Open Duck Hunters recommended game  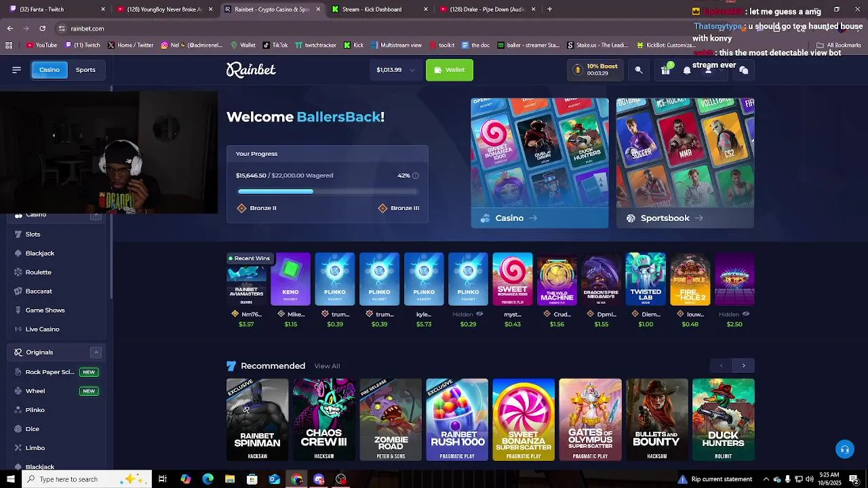click(x=724, y=420)
